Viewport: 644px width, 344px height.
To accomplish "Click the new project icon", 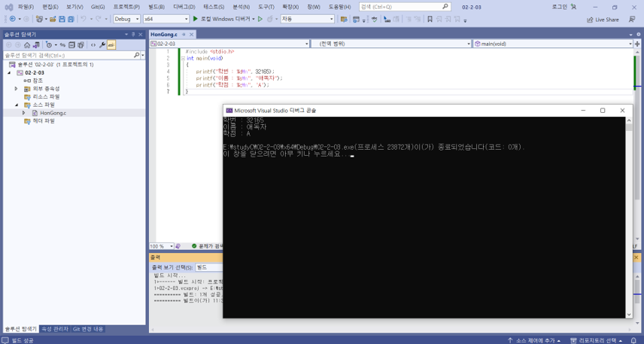I will coord(39,19).
